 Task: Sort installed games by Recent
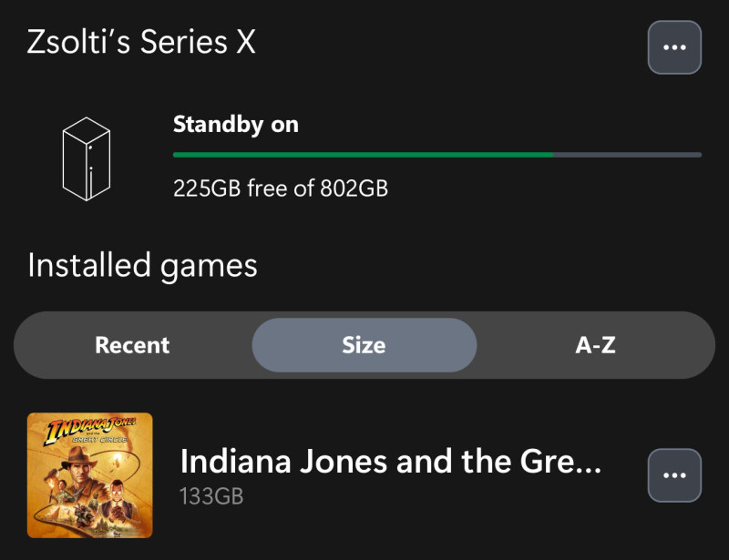(132, 345)
